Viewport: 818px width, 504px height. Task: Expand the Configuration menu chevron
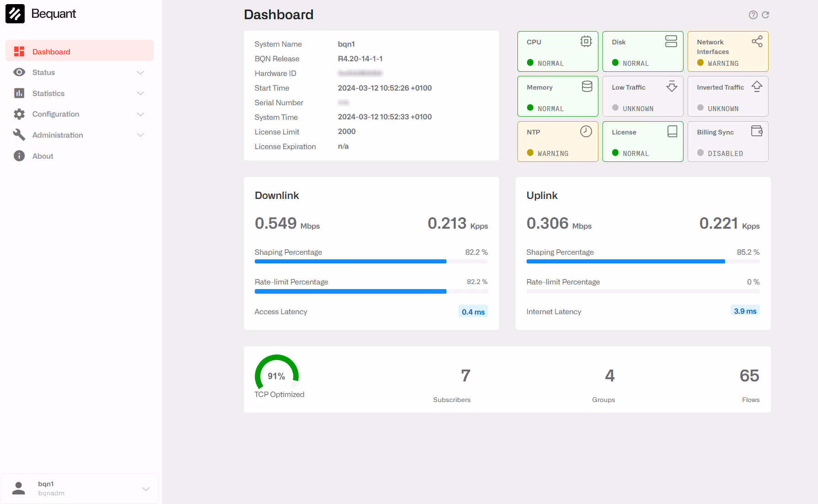pos(140,114)
